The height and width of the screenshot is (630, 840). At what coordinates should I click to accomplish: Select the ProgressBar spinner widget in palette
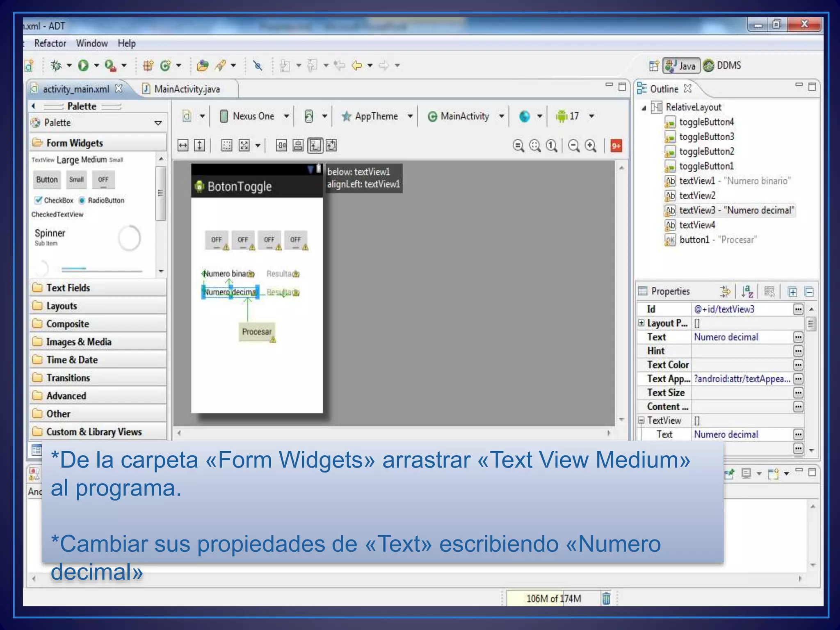(x=129, y=238)
